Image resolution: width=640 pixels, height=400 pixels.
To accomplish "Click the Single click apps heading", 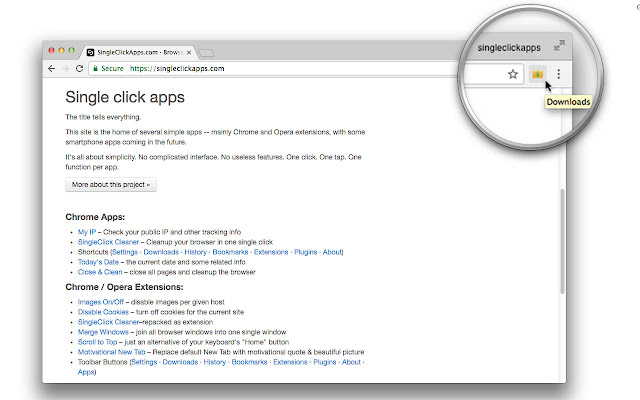I will 125,97.
